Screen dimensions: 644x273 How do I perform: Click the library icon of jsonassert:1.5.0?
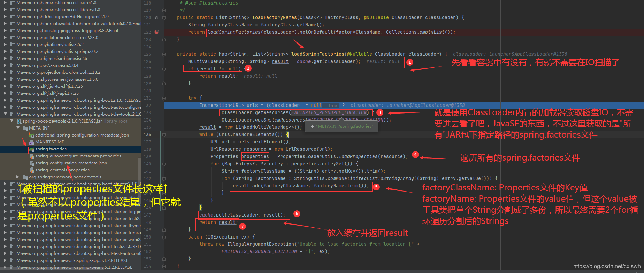(13, 79)
